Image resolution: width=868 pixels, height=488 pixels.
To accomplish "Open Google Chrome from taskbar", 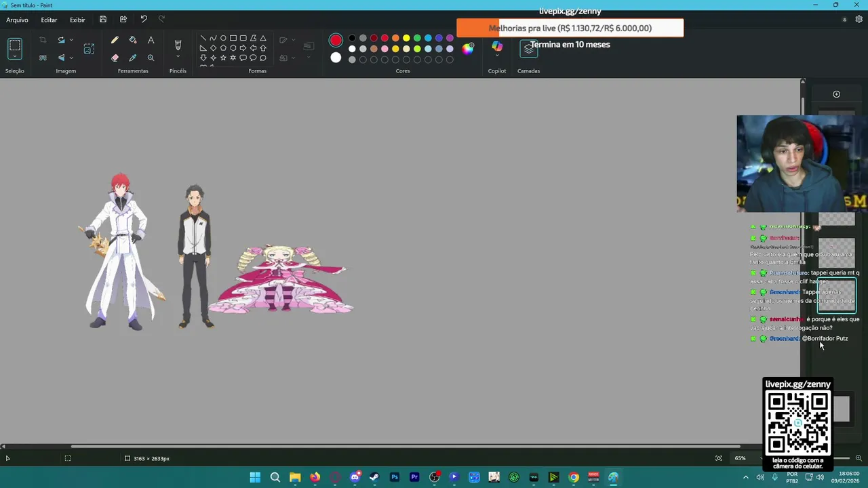I will [x=574, y=477].
